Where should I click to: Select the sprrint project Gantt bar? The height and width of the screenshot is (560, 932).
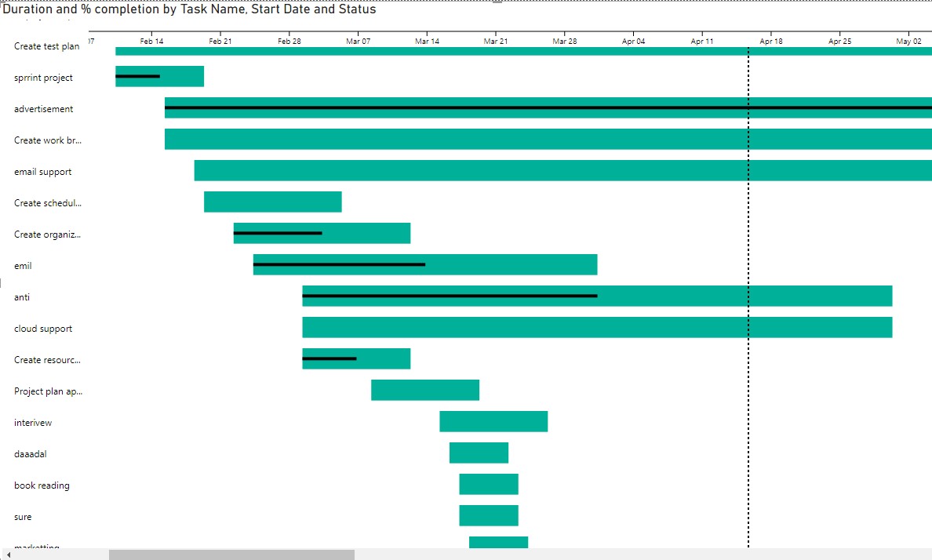click(160, 76)
